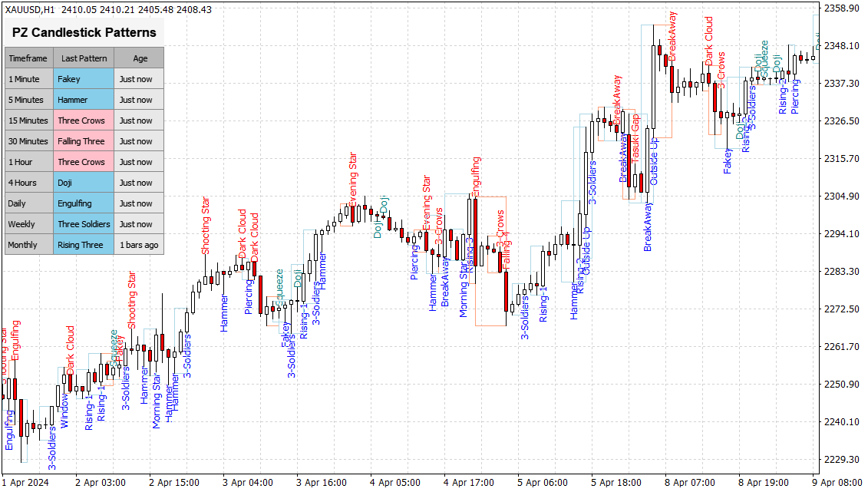Select the '15 Minutes' timeframe cell

29,121
